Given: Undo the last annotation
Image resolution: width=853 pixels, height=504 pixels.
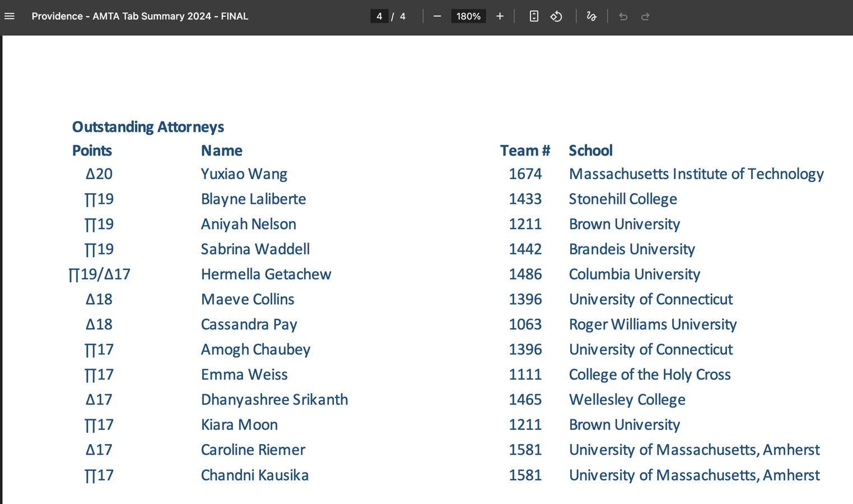Looking at the screenshot, I should pos(623,16).
